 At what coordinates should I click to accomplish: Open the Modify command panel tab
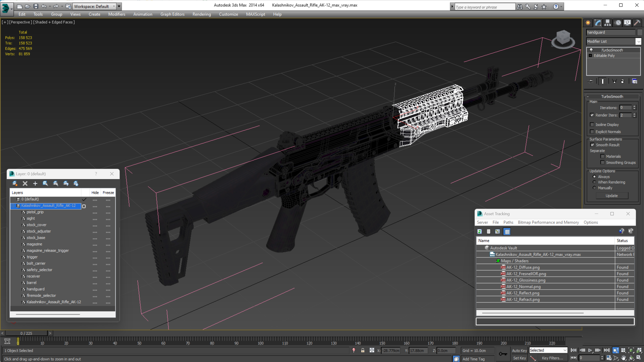[598, 23]
